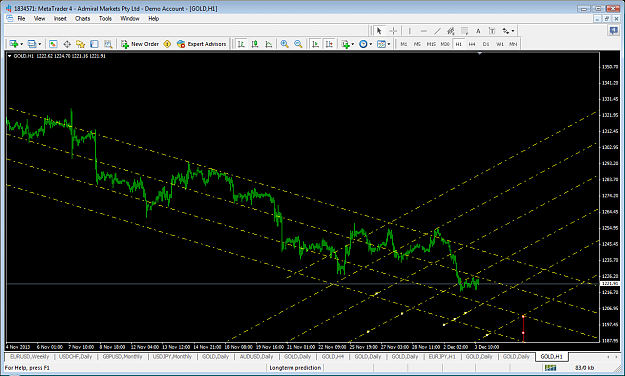This screenshot has height=376, width=625.
Task: Open the Tools menu
Action: click(105, 18)
